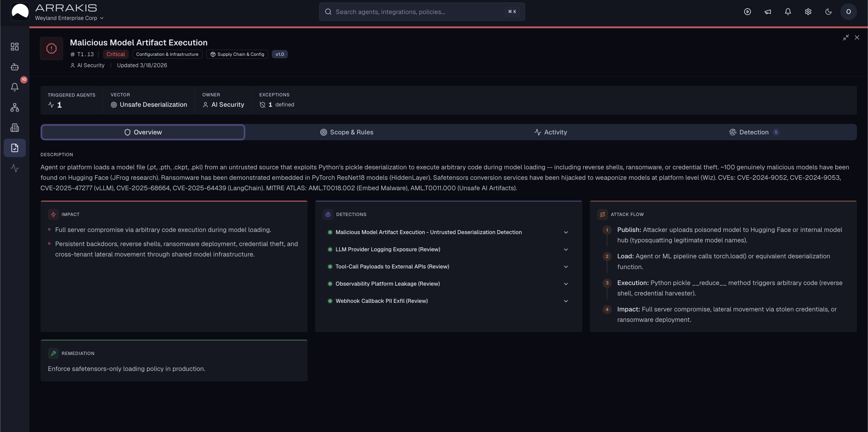
Task: Switch to the Activity tab
Action: [x=550, y=132]
